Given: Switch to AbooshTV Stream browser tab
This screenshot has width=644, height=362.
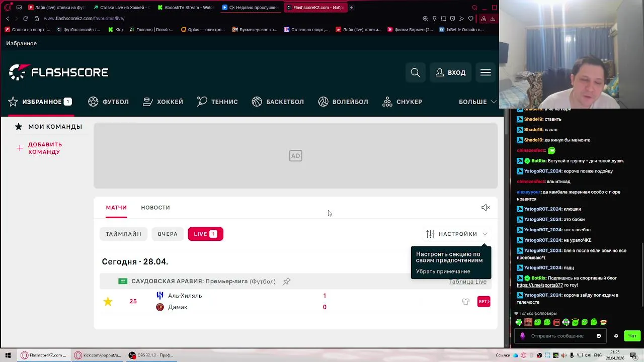Looking at the screenshot, I should [186, 8].
